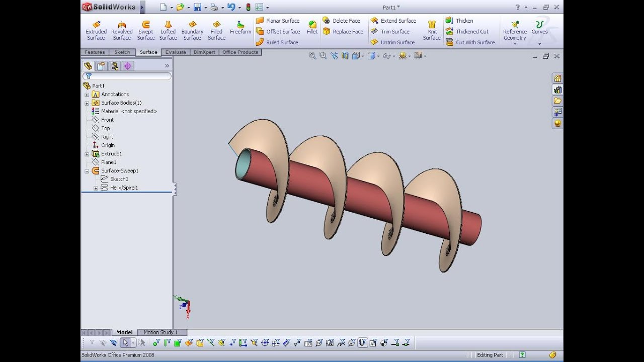
Task: Expand the Helix/Spiral1 node
Action: (96, 188)
